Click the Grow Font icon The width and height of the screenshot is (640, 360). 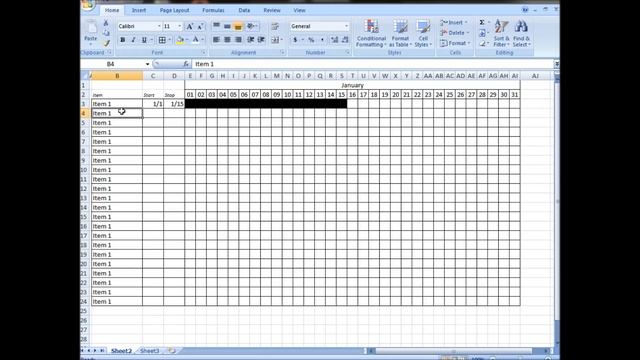coord(189,27)
